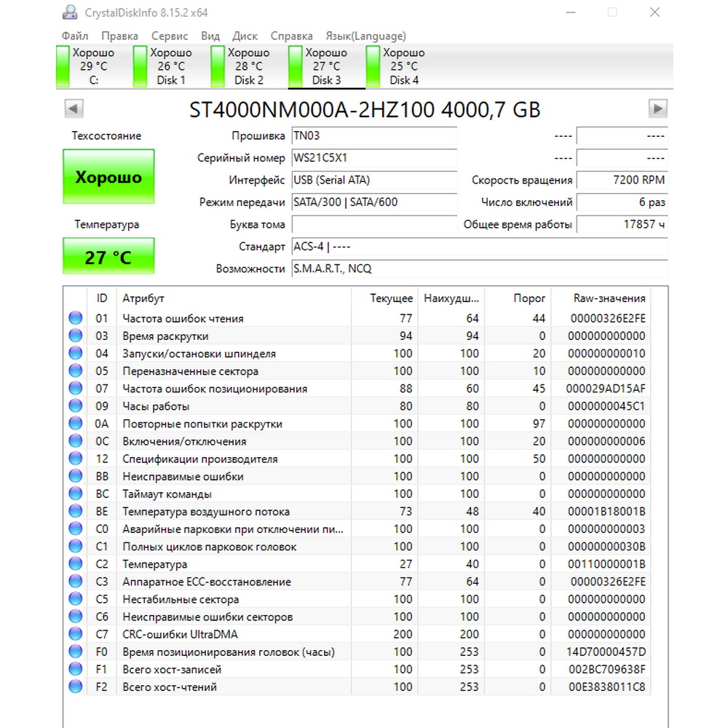728x728 pixels.
Task: Click the total hours value 17857 ч
Action: click(622, 225)
